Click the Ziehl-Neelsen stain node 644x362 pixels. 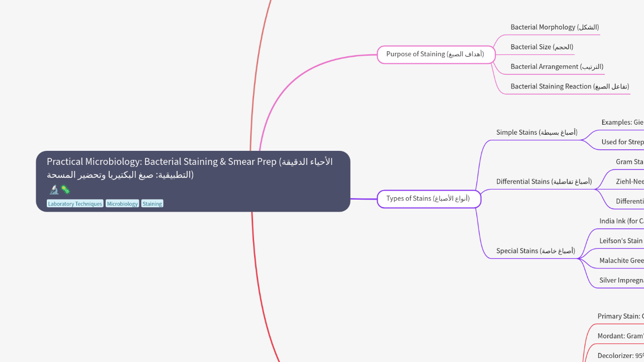pos(629,182)
